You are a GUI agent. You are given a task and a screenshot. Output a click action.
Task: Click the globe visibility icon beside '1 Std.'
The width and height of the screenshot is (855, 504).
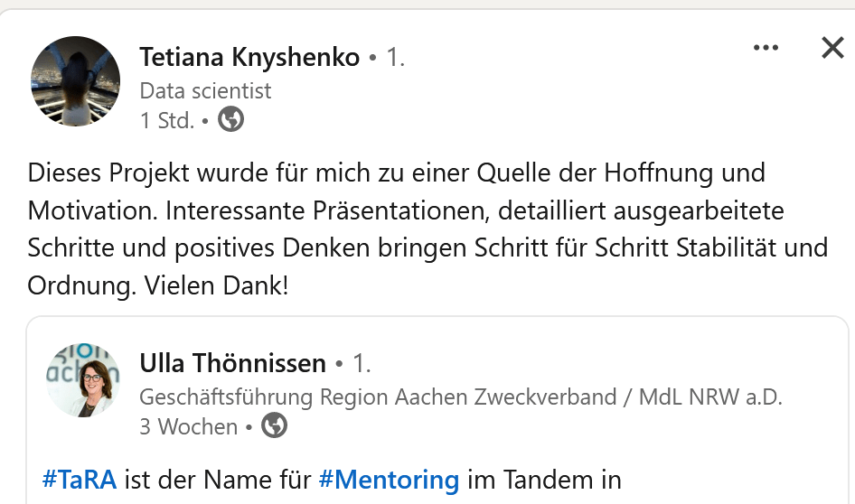[231, 119]
